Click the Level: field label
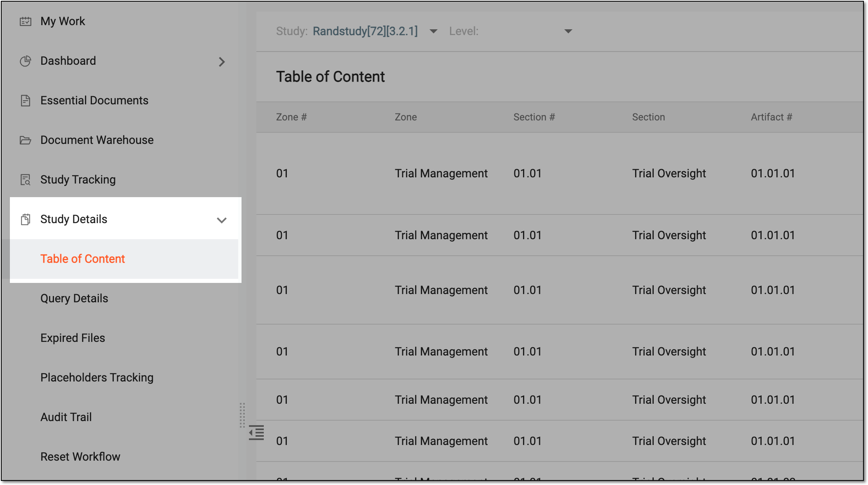 click(464, 31)
